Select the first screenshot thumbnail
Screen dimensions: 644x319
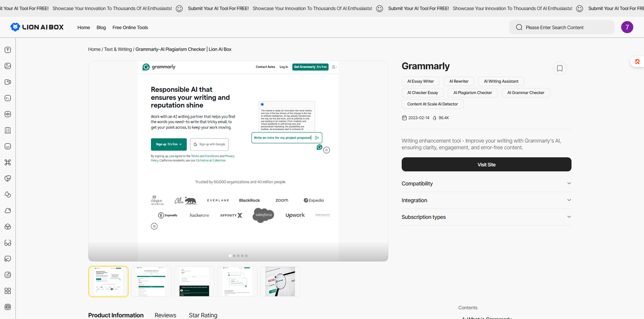pyautogui.click(x=108, y=282)
